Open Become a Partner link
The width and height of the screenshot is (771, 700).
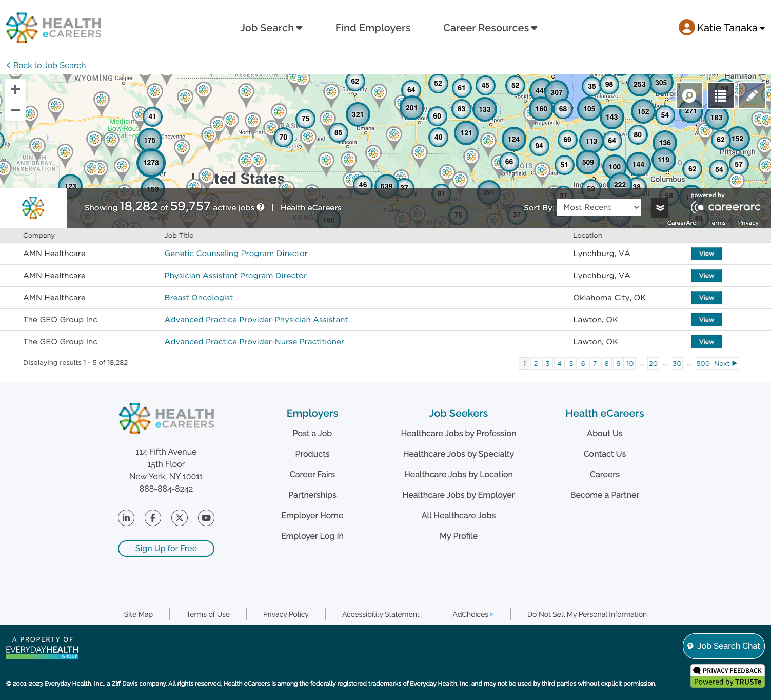click(605, 495)
